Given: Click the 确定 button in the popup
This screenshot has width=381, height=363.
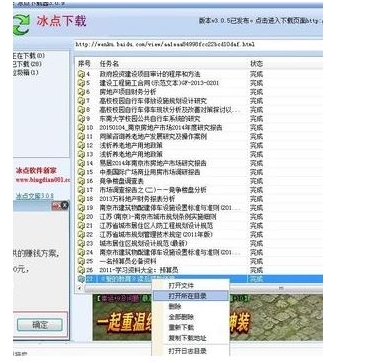Looking at the screenshot, I should click(40, 325).
